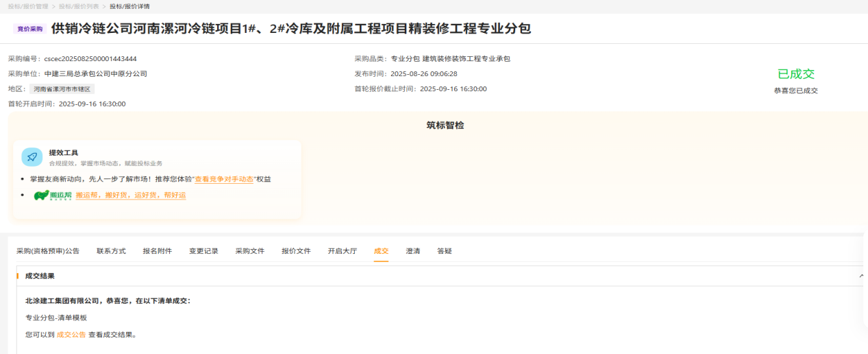Click the rocket icon for 提效工具
The height and width of the screenshot is (354, 868).
32,157
